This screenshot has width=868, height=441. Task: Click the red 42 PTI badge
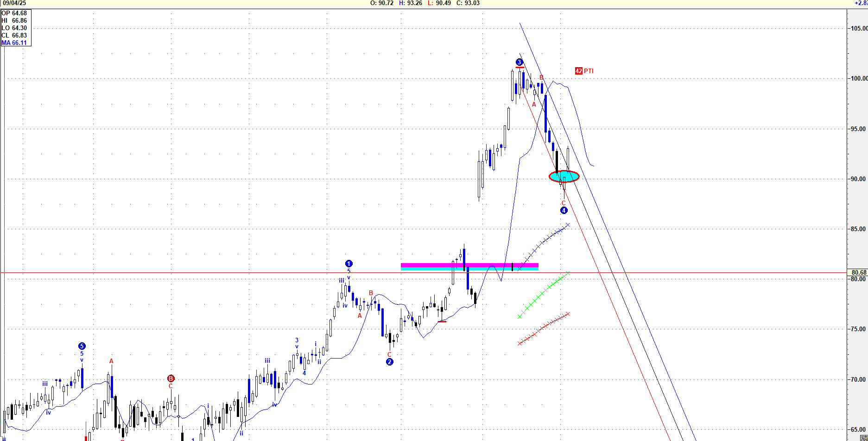[x=578, y=71]
